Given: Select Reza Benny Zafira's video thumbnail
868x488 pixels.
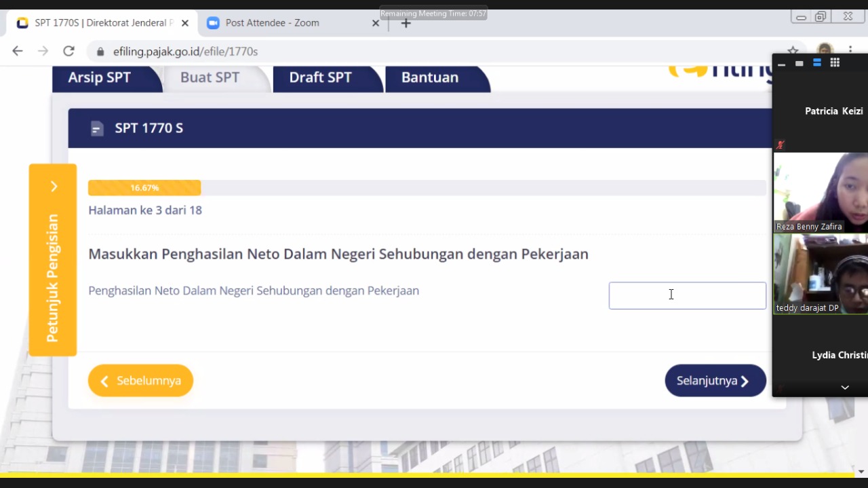Looking at the screenshot, I should pyautogui.click(x=821, y=192).
